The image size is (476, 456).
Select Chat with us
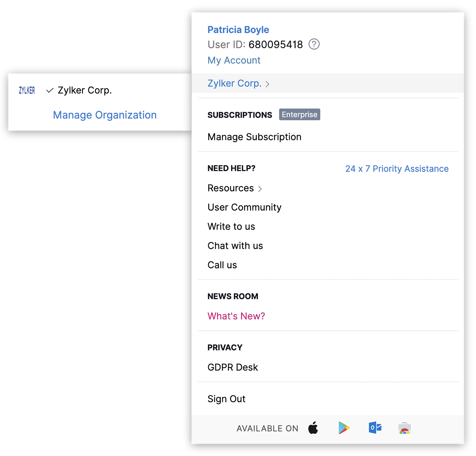point(235,246)
